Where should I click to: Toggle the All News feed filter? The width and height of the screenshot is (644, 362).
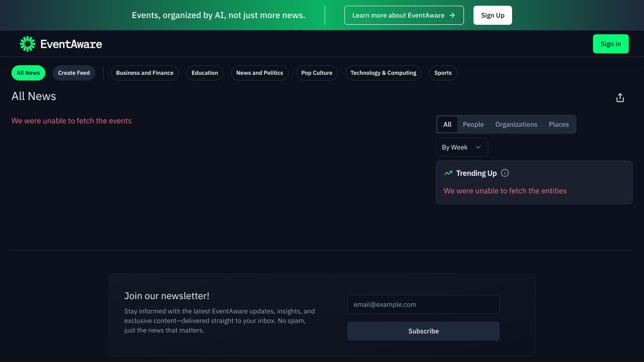(28, 73)
